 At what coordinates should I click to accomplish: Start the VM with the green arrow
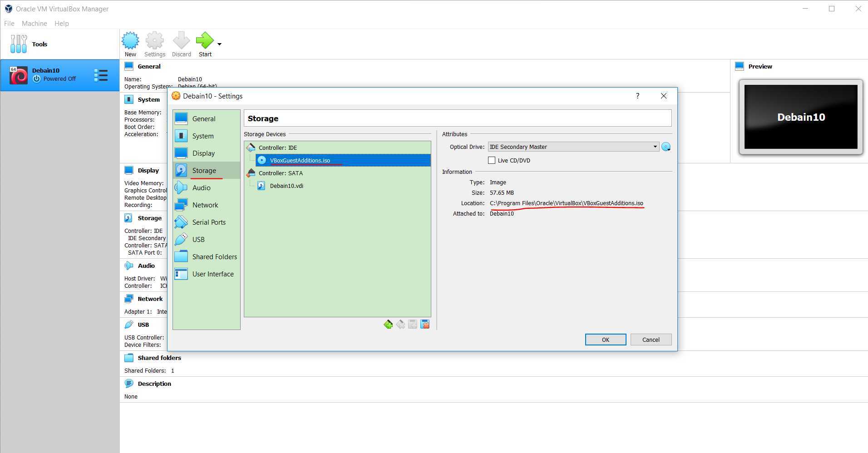[x=205, y=44]
